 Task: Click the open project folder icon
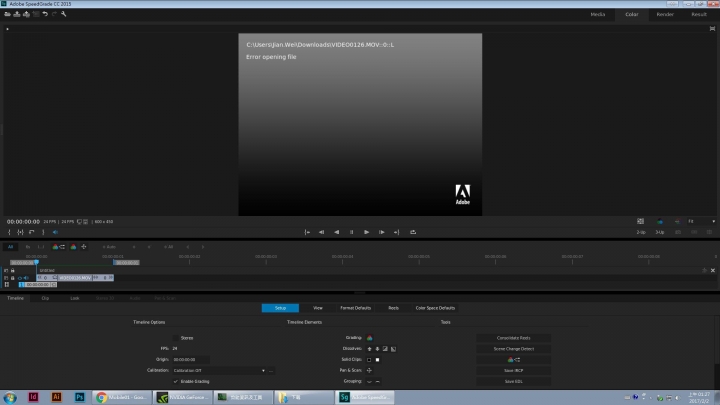click(x=7, y=14)
